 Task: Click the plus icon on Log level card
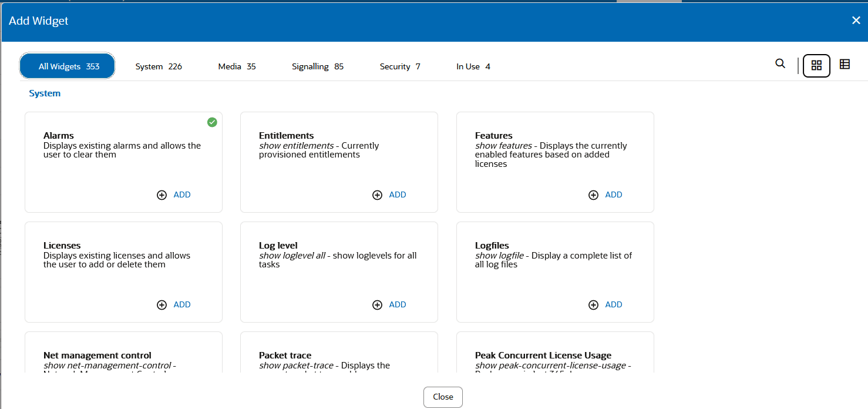(377, 305)
